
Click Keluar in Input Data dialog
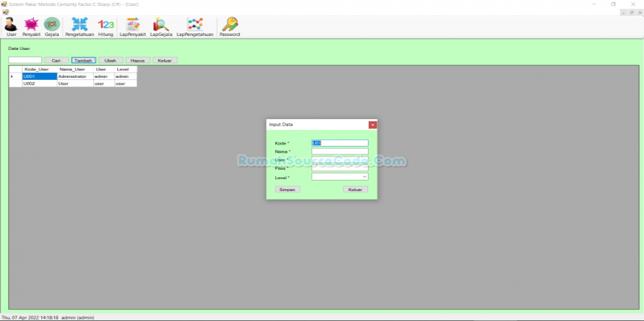pos(355,189)
